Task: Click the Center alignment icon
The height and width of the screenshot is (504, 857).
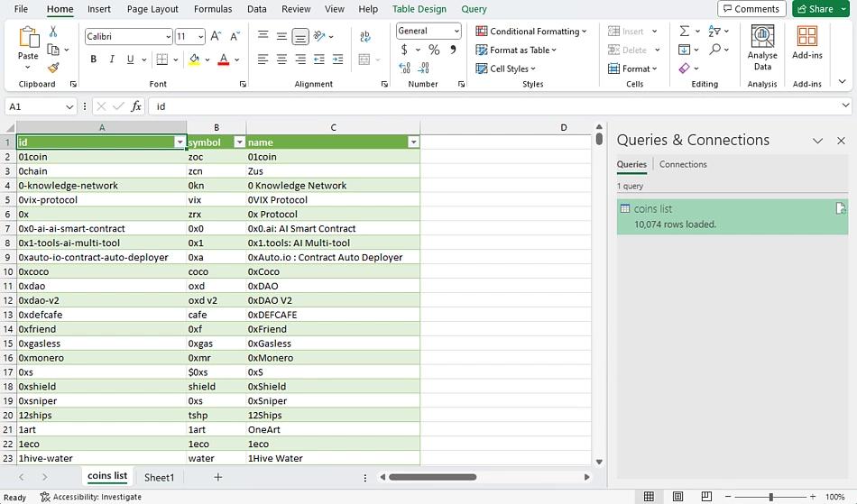Action: (281, 59)
